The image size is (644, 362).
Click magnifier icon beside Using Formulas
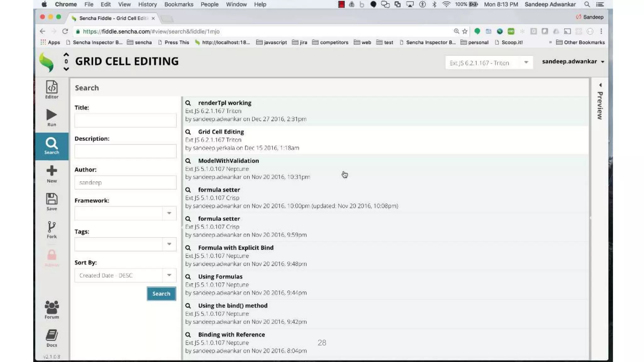pos(188,277)
